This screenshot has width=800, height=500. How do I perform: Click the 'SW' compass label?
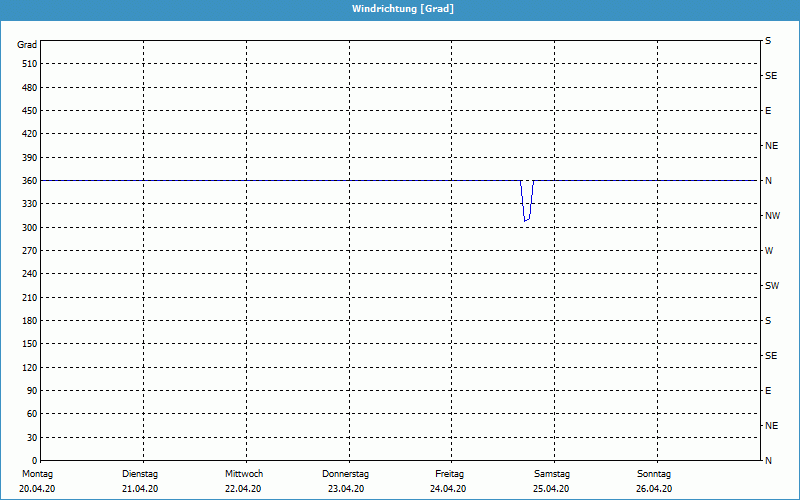(x=772, y=286)
